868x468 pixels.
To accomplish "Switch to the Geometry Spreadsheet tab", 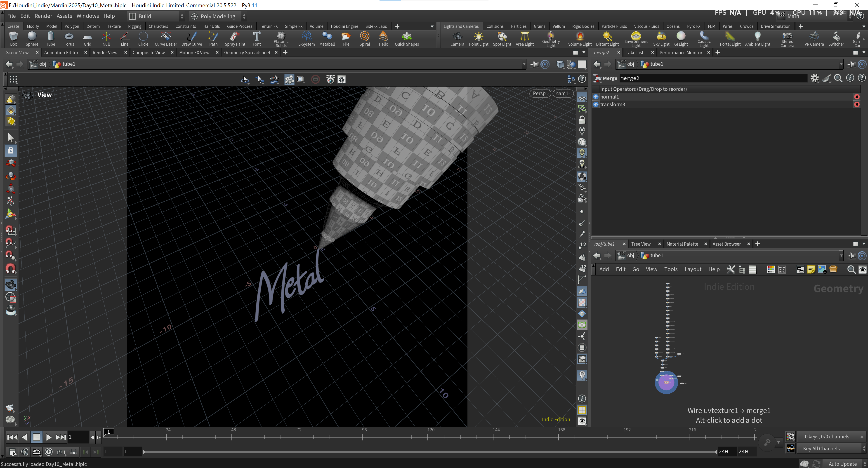I will 247,53.
